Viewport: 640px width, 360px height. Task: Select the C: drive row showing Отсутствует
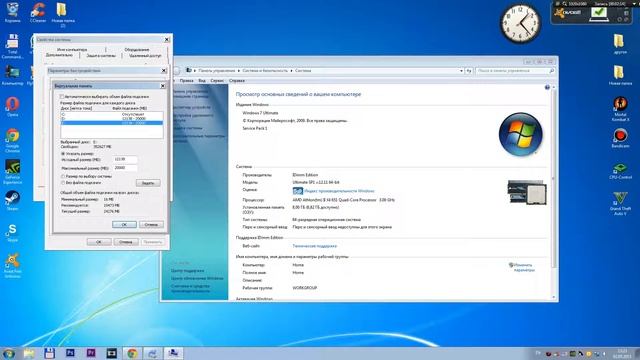click(112, 114)
